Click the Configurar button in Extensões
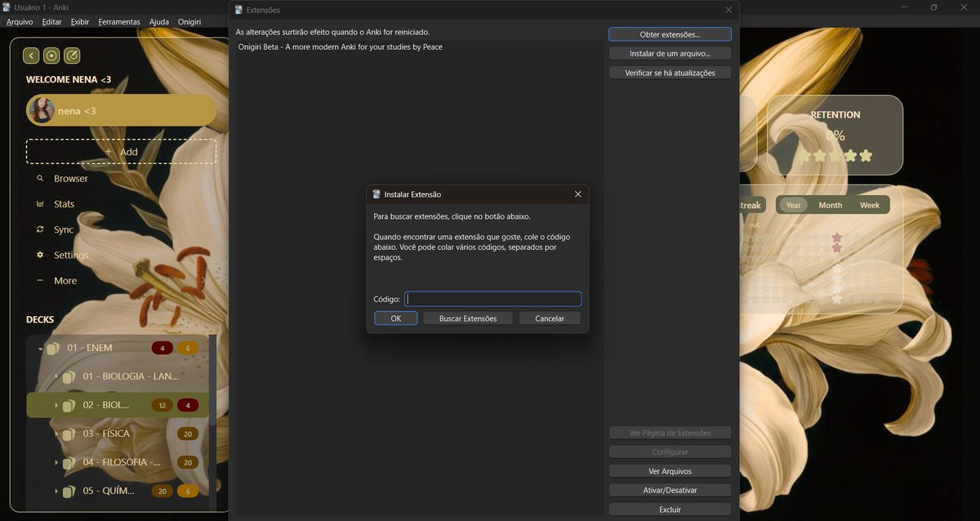The width and height of the screenshot is (980, 521). click(x=670, y=452)
